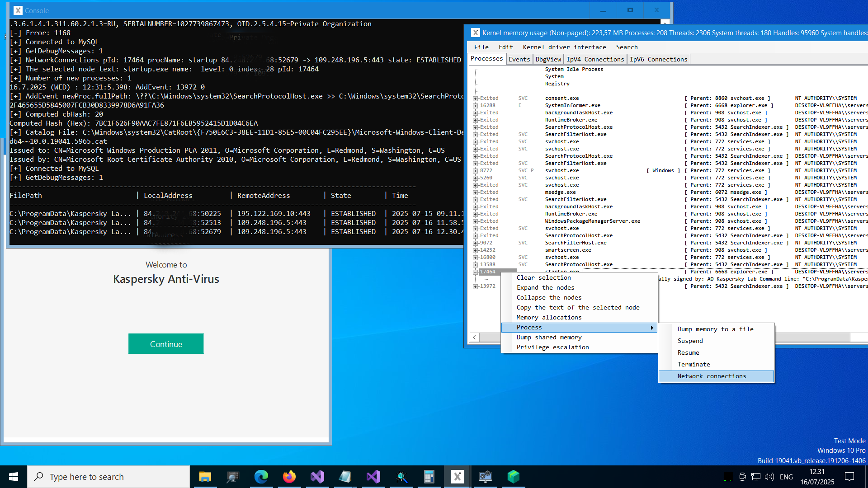Image resolution: width=868 pixels, height=488 pixels.
Task: Activate the X application taskbar icon
Action: coord(458,477)
